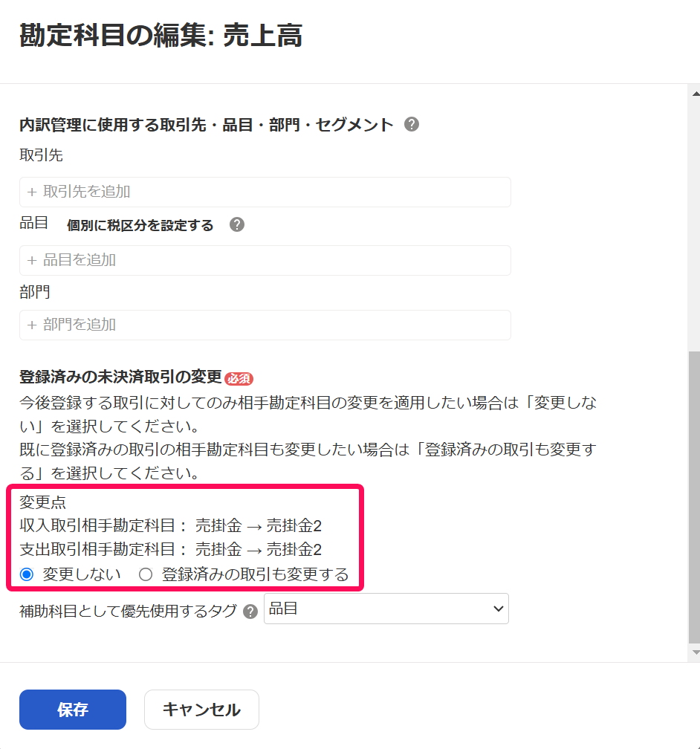Click 支出取引相手勘定科目 change line
This screenshot has height=749, width=700.
coord(171,549)
